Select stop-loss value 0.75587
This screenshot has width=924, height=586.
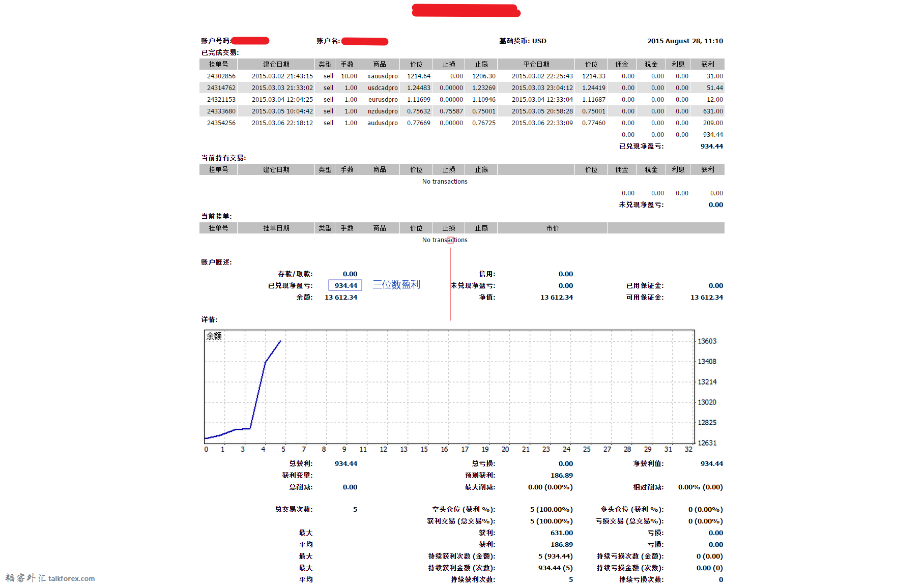451,111
